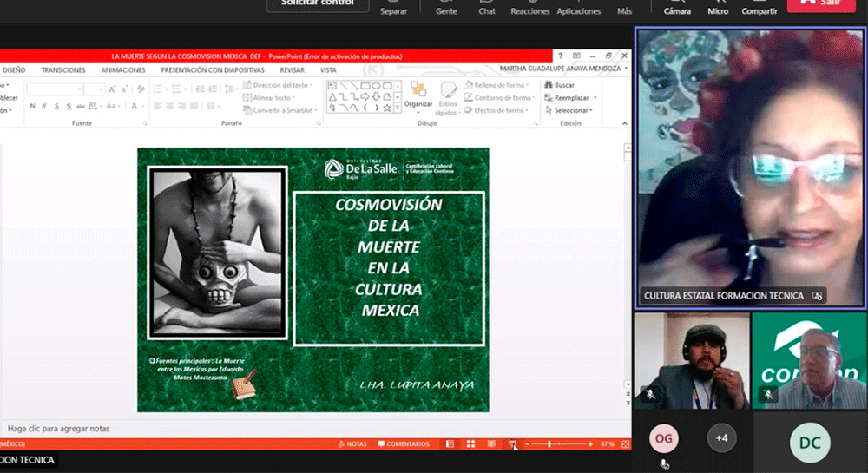Click the Solicitar control button
Screen dimensions: 868x473
tap(311, 4)
